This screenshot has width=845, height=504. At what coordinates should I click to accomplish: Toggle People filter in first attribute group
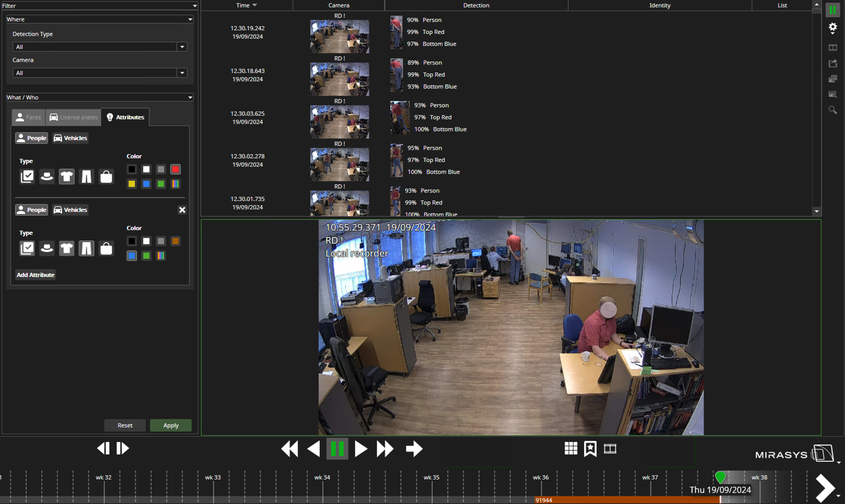(32, 138)
